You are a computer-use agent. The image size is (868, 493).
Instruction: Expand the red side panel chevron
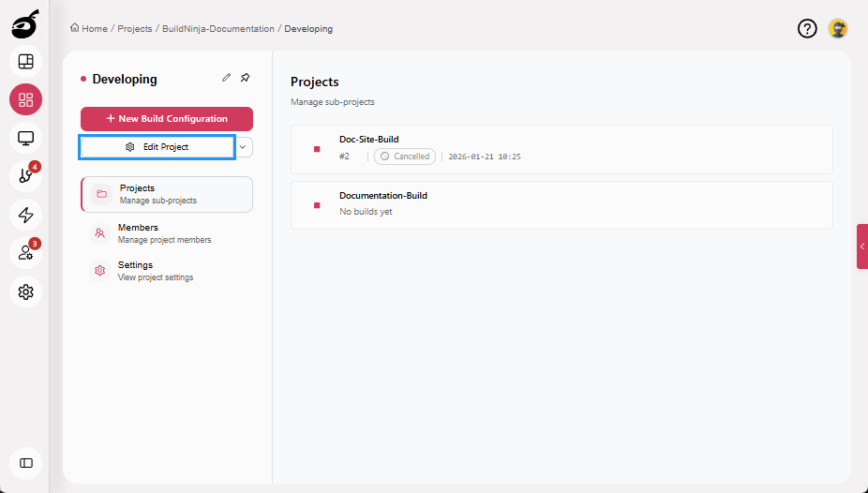pyautogui.click(x=862, y=246)
